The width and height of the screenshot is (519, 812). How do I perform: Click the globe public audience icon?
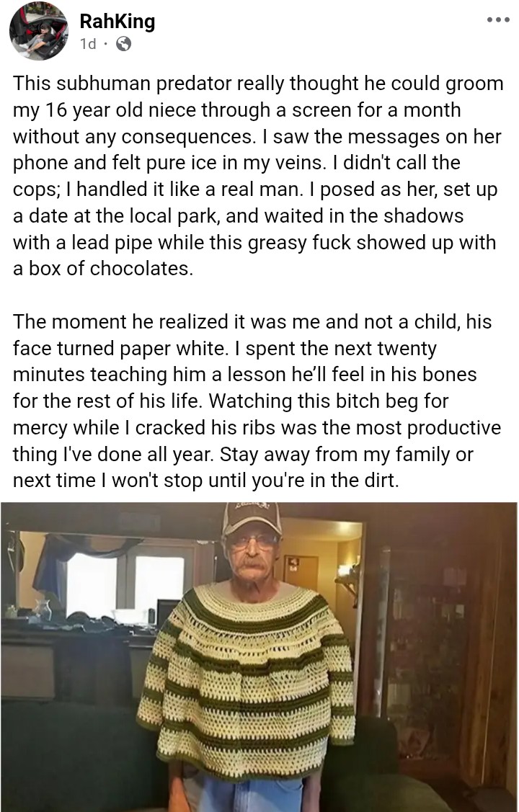123,44
